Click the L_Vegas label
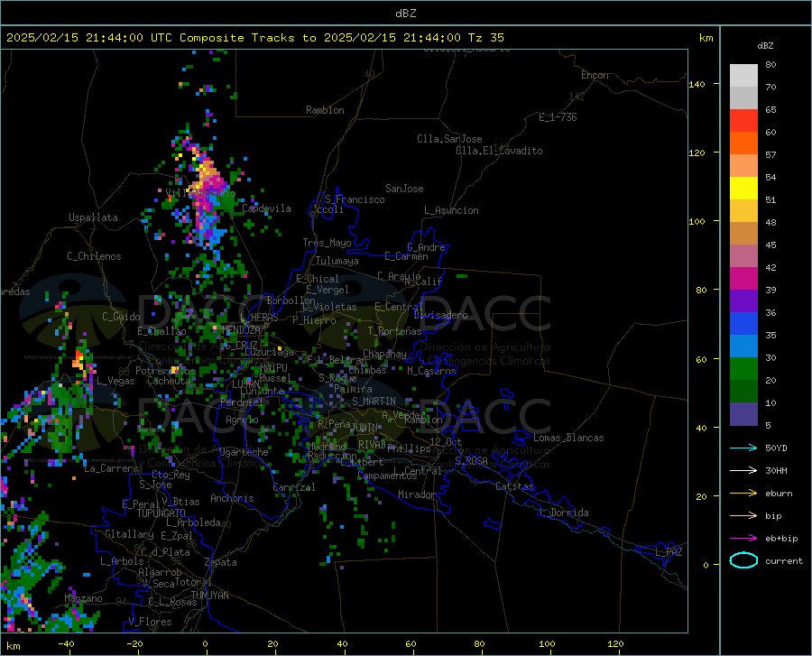 tap(115, 381)
